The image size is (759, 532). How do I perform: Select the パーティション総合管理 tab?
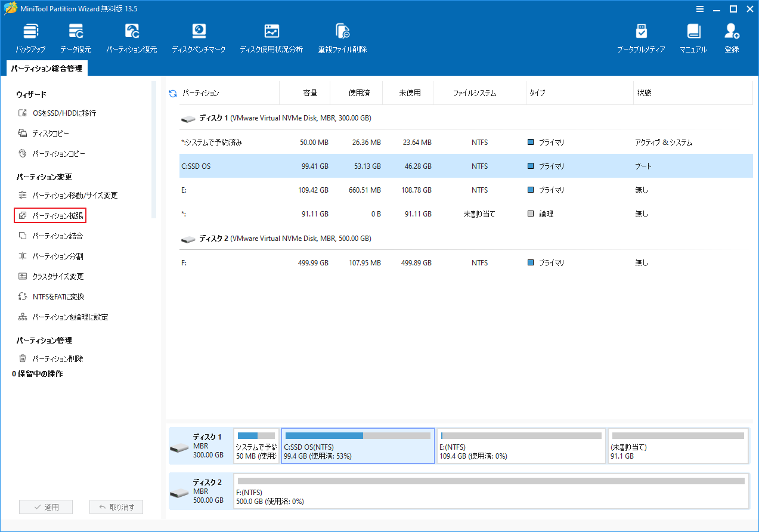pos(44,68)
